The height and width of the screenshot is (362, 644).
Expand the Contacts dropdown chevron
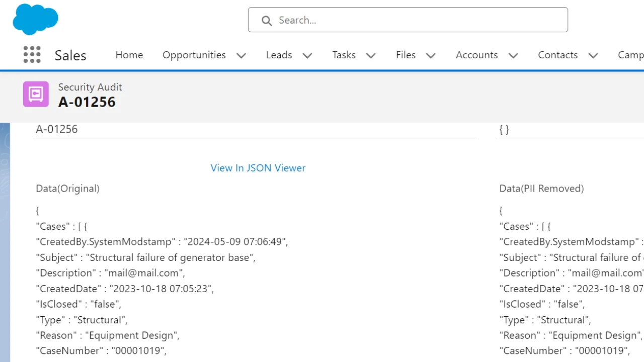pyautogui.click(x=593, y=55)
